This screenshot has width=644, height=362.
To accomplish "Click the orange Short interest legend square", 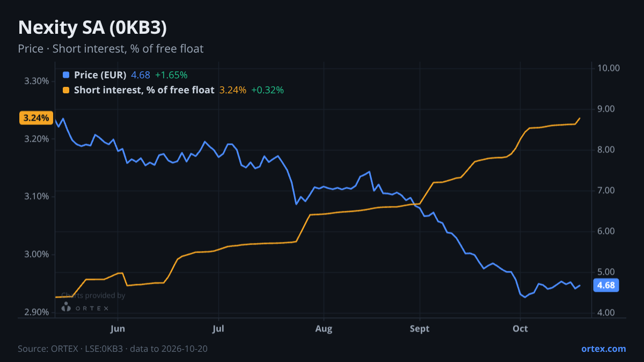I will (66, 90).
